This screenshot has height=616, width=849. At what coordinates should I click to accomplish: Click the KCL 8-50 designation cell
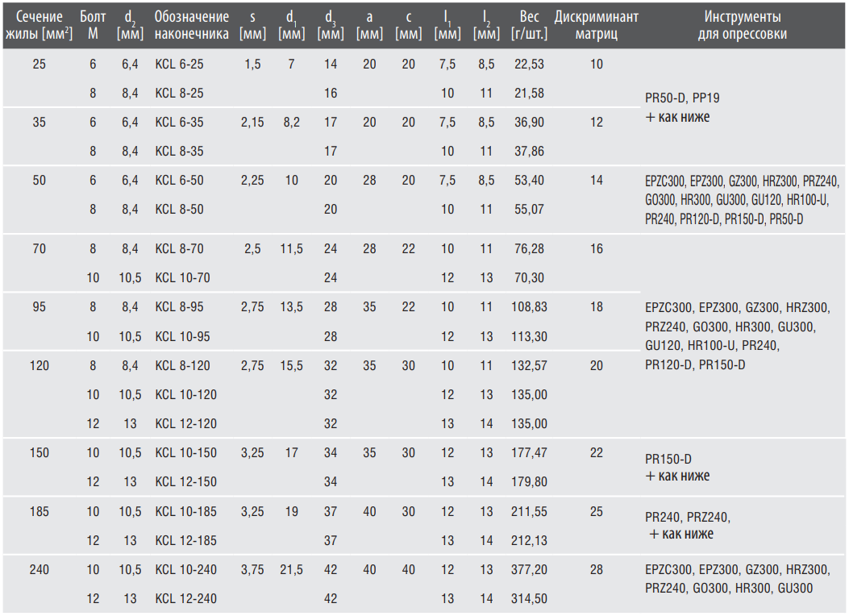[x=179, y=209]
